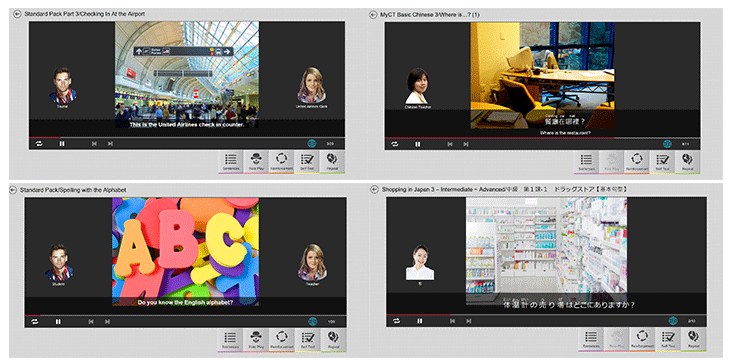Viewport: 737px width, 360px height.
Task: Open Repeat mode for the Airport lesson
Action: pyautogui.click(x=332, y=162)
